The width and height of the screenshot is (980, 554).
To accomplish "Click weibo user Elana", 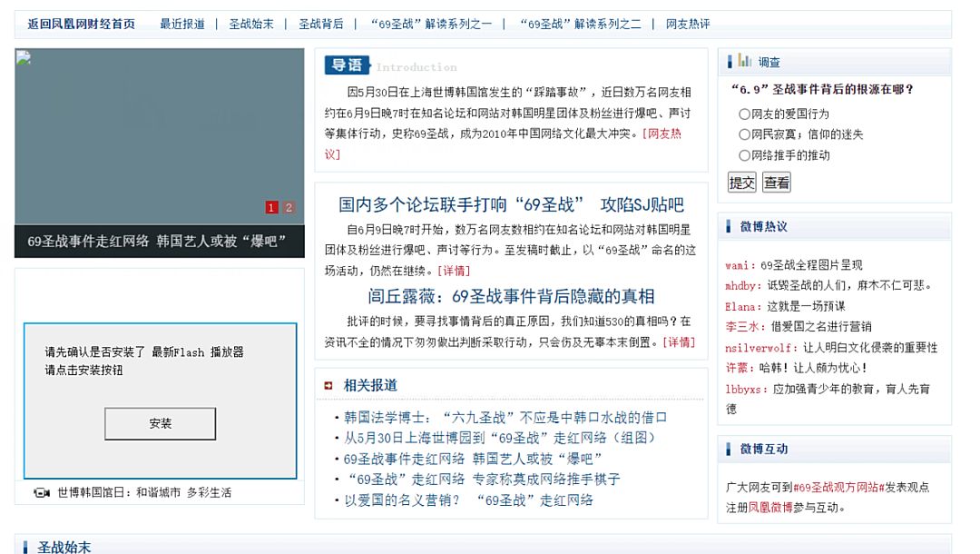I will (741, 306).
